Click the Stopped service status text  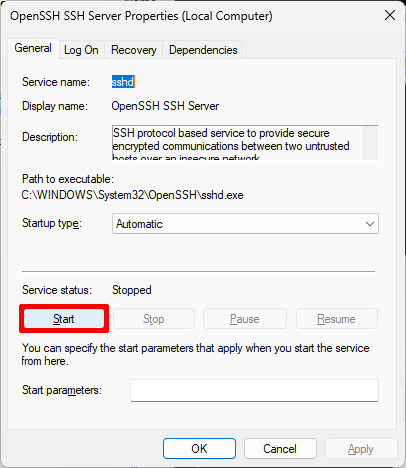(132, 290)
